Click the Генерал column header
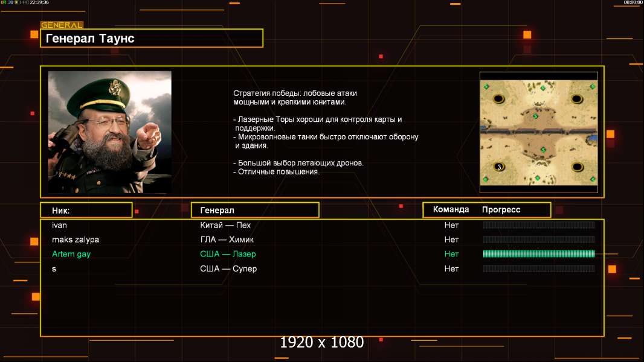Viewport: 644px width, 362px height. 255,210
